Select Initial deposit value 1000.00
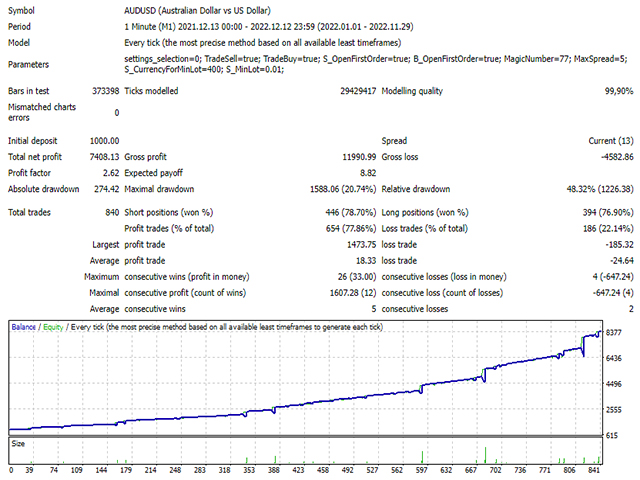This screenshot has height=480, width=640. [x=104, y=141]
